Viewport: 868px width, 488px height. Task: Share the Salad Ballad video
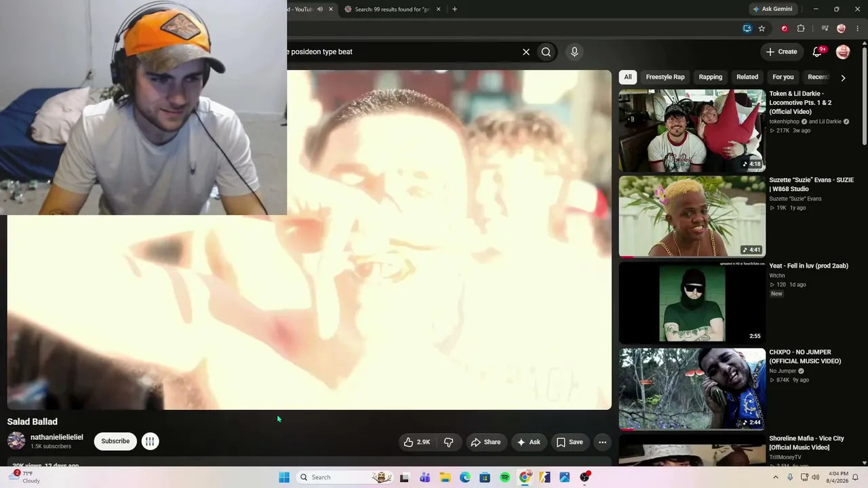click(486, 442)
